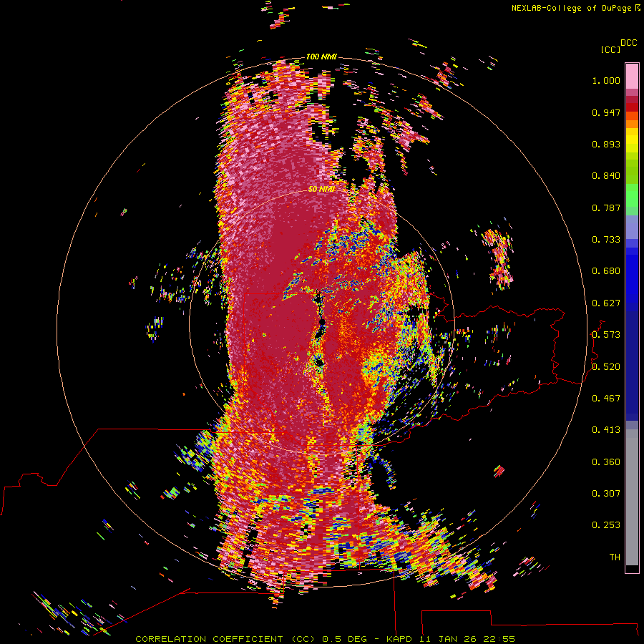Click the 100 NMI range ring label
644x644 pixels.
coord(321,57)
